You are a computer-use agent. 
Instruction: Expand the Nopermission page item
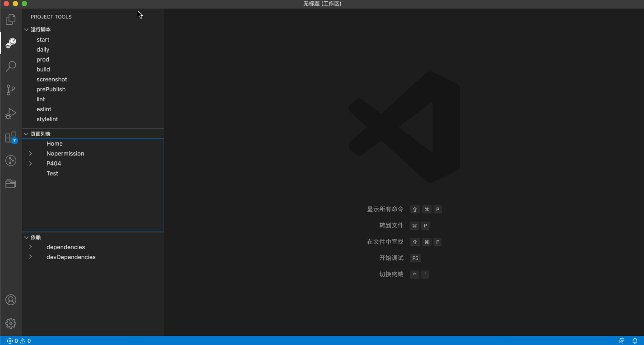point(30,154)
